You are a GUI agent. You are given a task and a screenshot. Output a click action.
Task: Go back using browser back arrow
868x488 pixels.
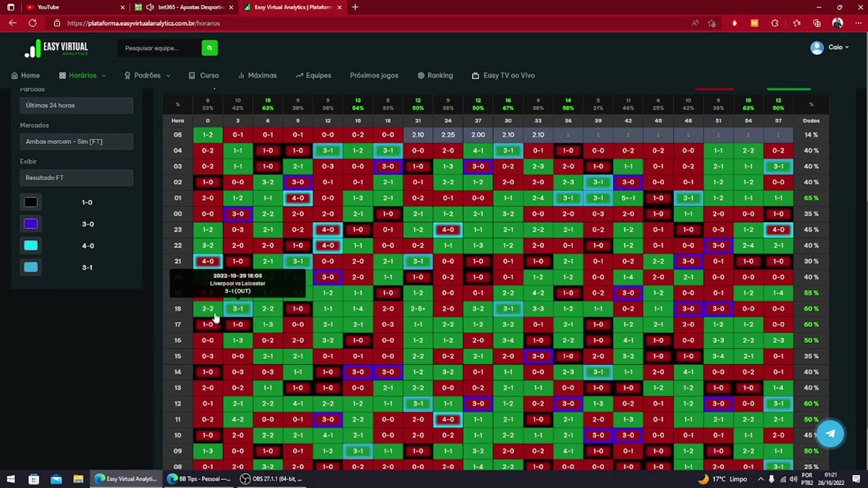click(12, 23)
